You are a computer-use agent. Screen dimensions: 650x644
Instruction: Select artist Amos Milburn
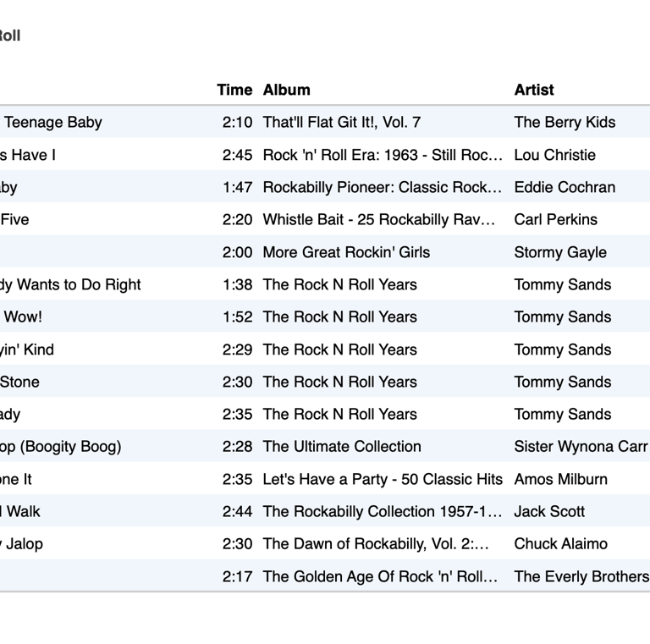pyautogui.click(x=560, y=480)
